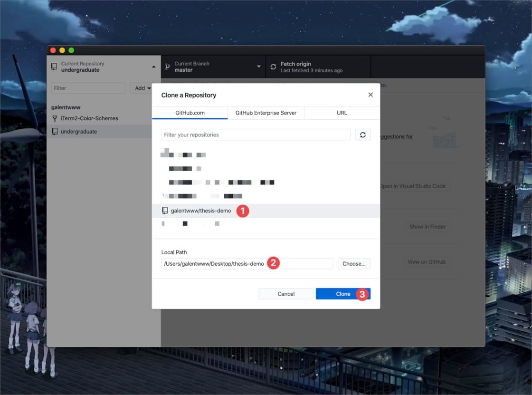Switch to the GitHub.com tab
This screenshot has height=395, width=532.
point(190,113)
